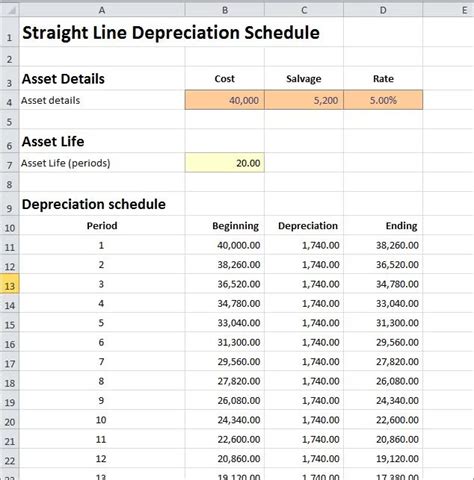Click the Cost cell showing 40,000

click(x=225, y=100)
